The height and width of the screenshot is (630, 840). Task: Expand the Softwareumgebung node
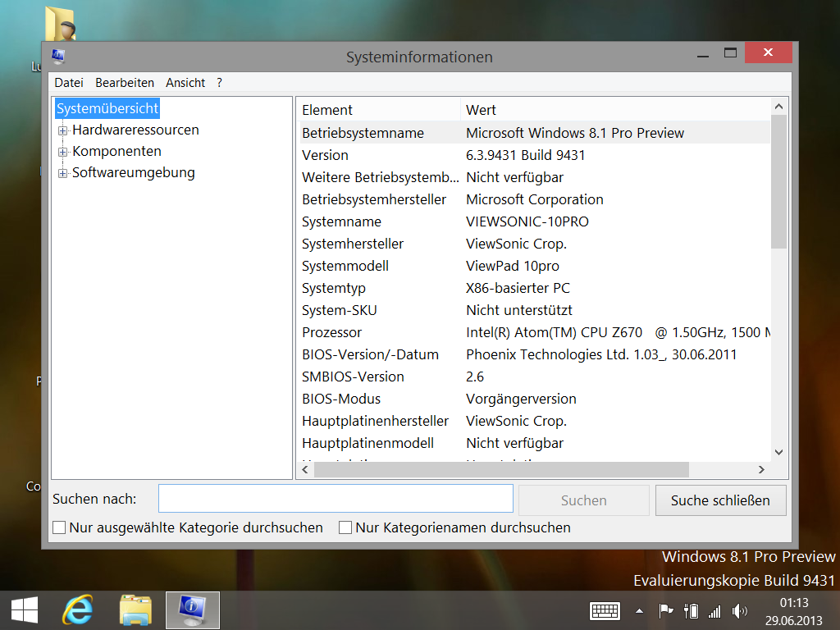tap(62, 173)
